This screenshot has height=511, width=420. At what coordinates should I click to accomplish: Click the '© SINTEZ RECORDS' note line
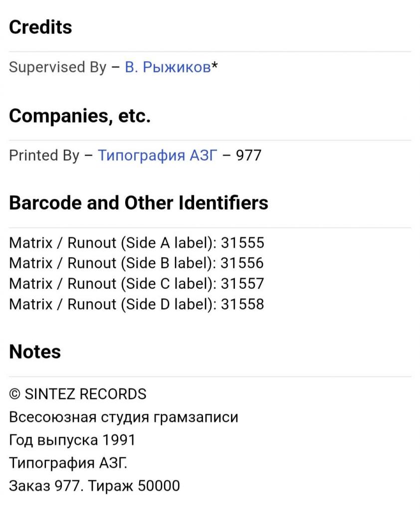(x=78, y=394)
